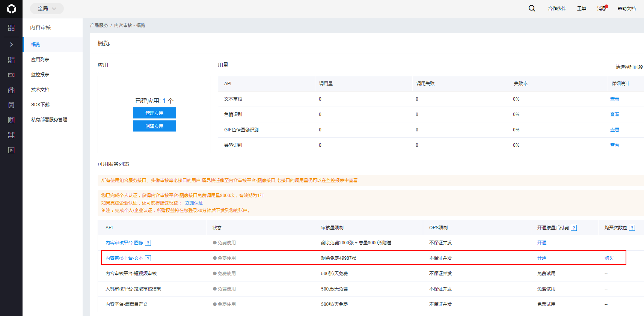Image resolution: width=644 pixels, height=316 pixels.
Task: Click help icon beside 开通按量后付费 header
Action: (574, 228)
